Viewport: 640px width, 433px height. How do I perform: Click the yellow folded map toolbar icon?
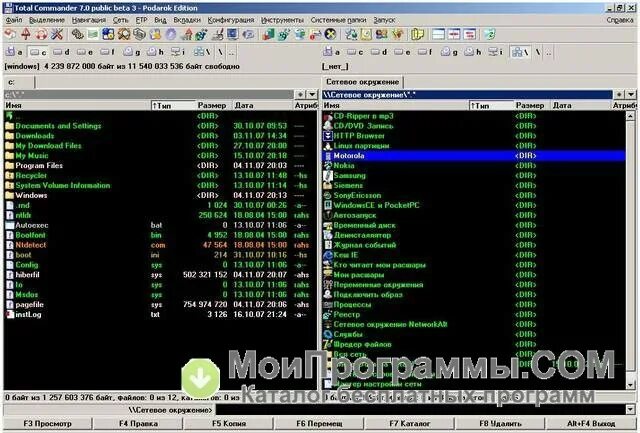point(417,35)
